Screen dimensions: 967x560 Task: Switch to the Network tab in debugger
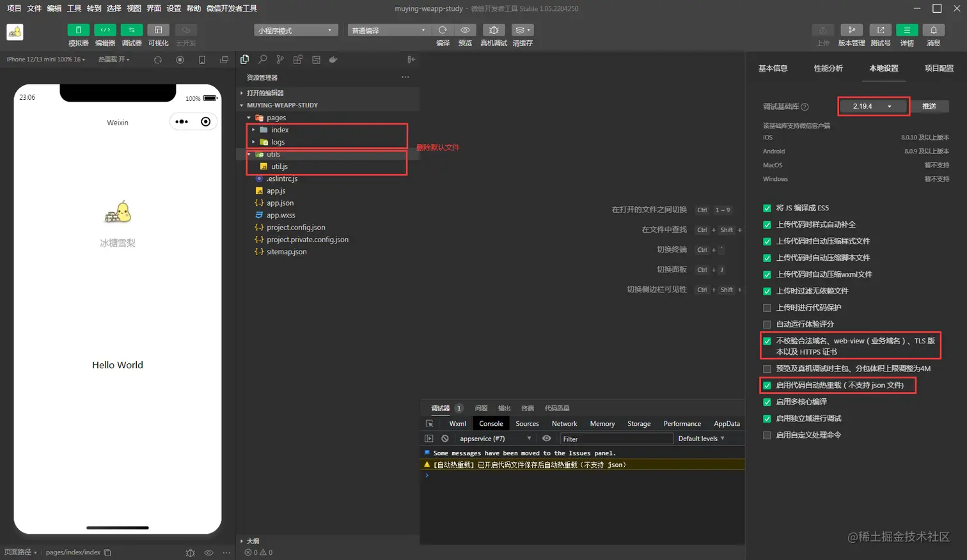564,423
